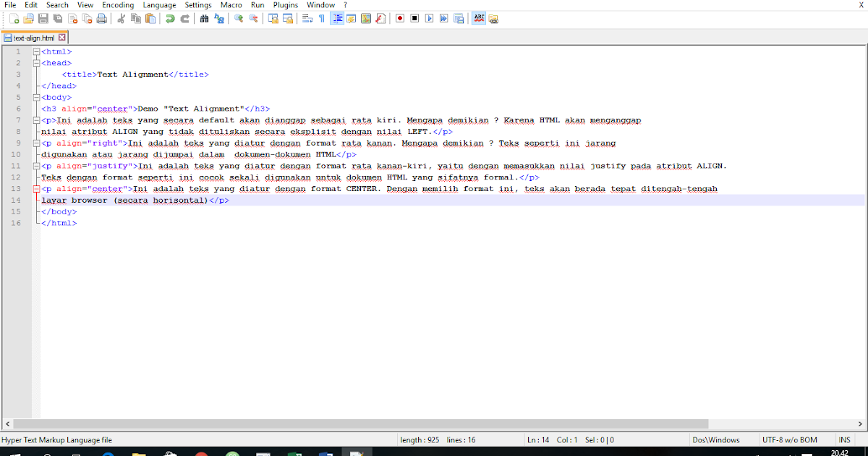The width and height of the screenshot is (868, 456).
Task: Click the length : 925 status text
Action: point(420,439)
